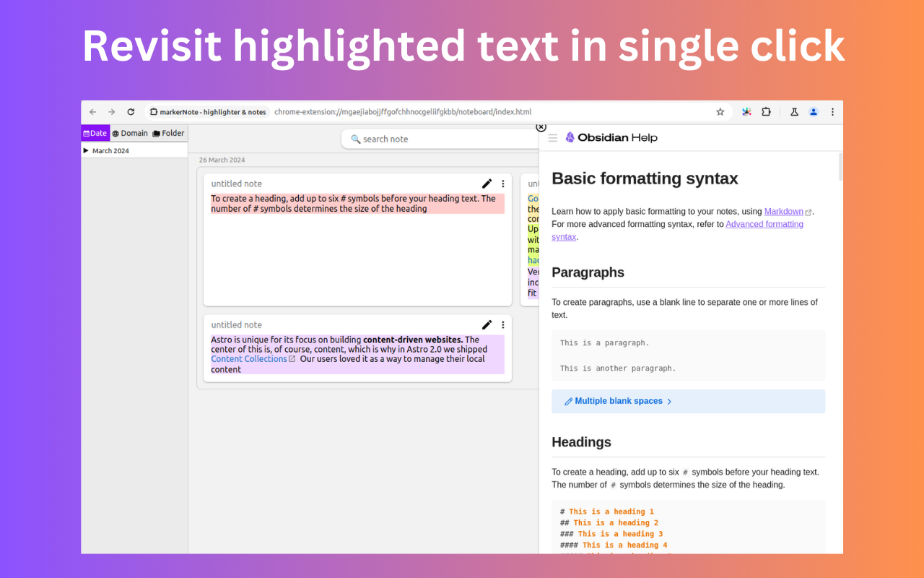924x578 pixels.
Task: Go back using browser back arrow
Action: coord(92,112)
